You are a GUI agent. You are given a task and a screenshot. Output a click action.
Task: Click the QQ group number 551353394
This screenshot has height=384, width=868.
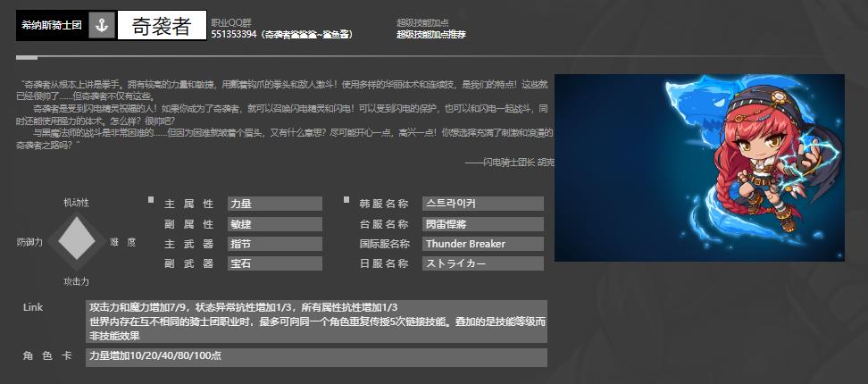pyautogui.click(x=234, y=34)
